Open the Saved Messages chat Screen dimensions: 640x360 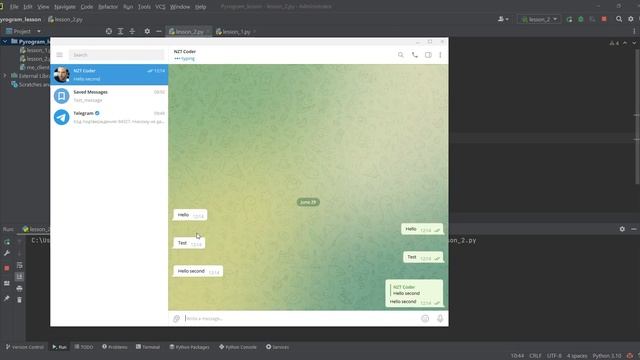point(109,96)
